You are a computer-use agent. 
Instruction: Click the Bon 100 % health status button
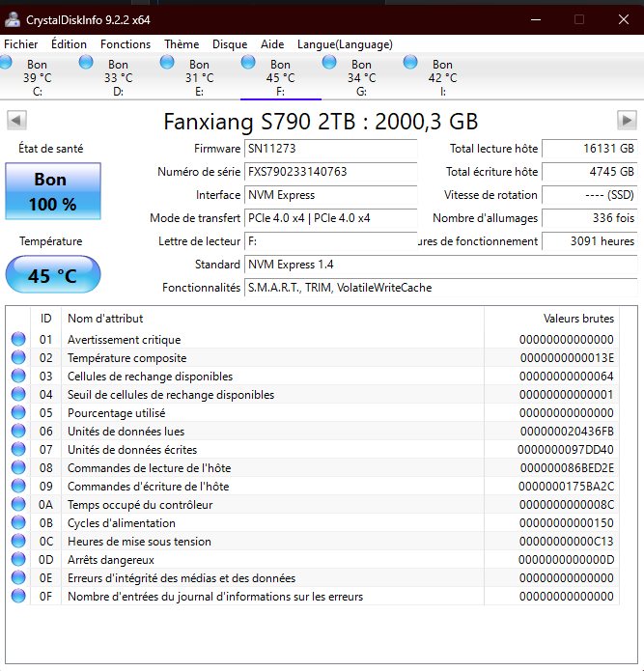[53, 191]
